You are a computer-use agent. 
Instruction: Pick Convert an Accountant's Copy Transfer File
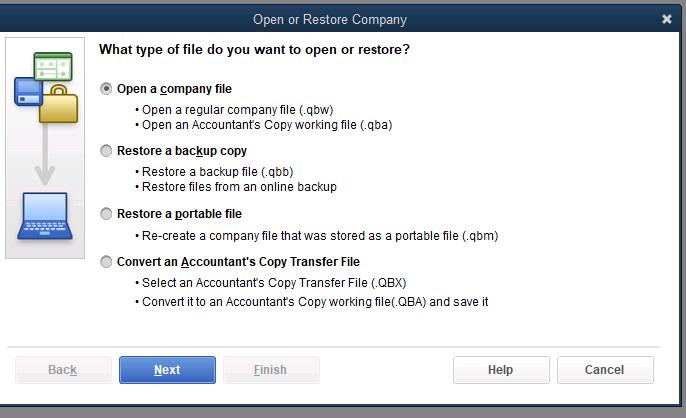[107, 262]
